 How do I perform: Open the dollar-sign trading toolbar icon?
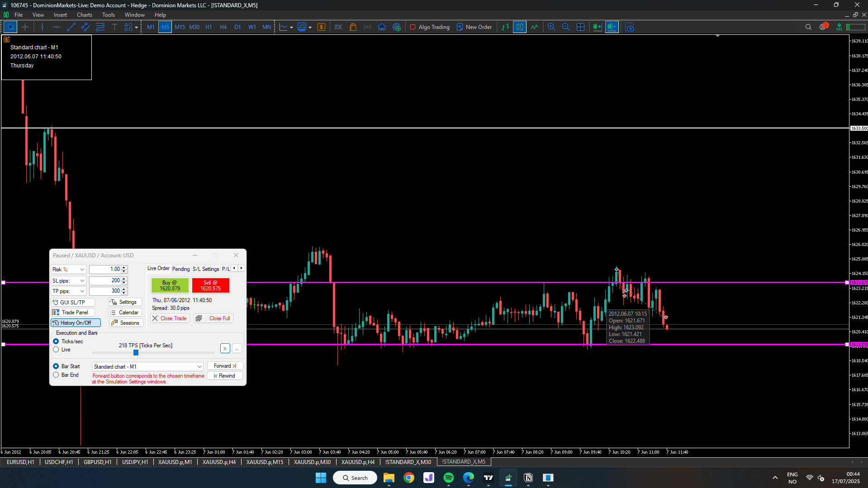322,27
